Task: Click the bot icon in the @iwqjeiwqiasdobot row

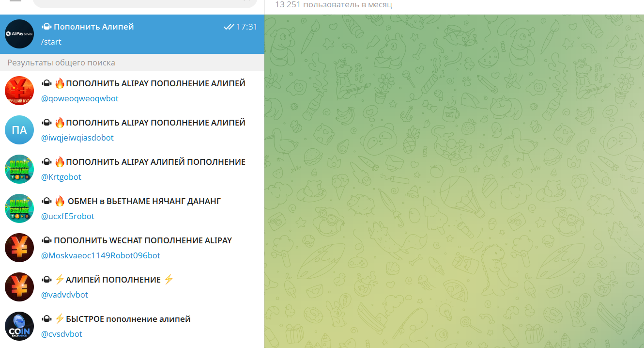Action: [x=46, y=123]
